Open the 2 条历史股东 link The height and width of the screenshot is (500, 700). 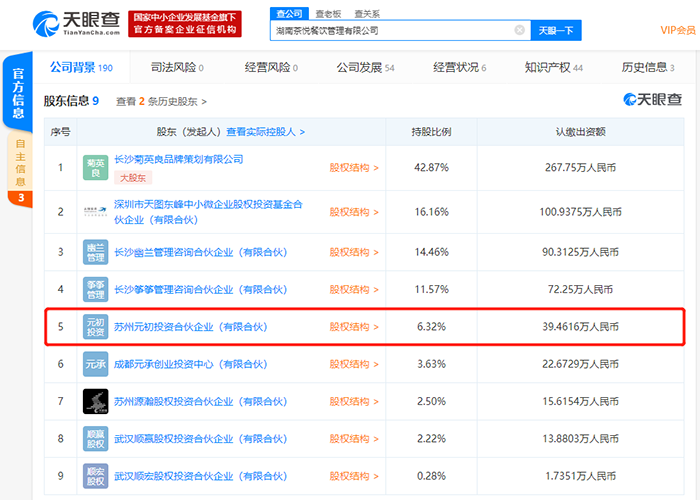click(x=171, y=101)
